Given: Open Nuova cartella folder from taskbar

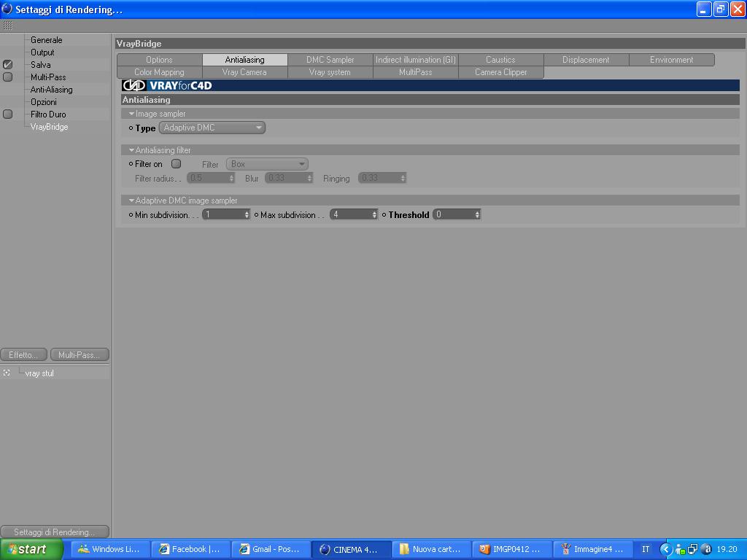Looking at the screenshot, I should click(431, 549).
